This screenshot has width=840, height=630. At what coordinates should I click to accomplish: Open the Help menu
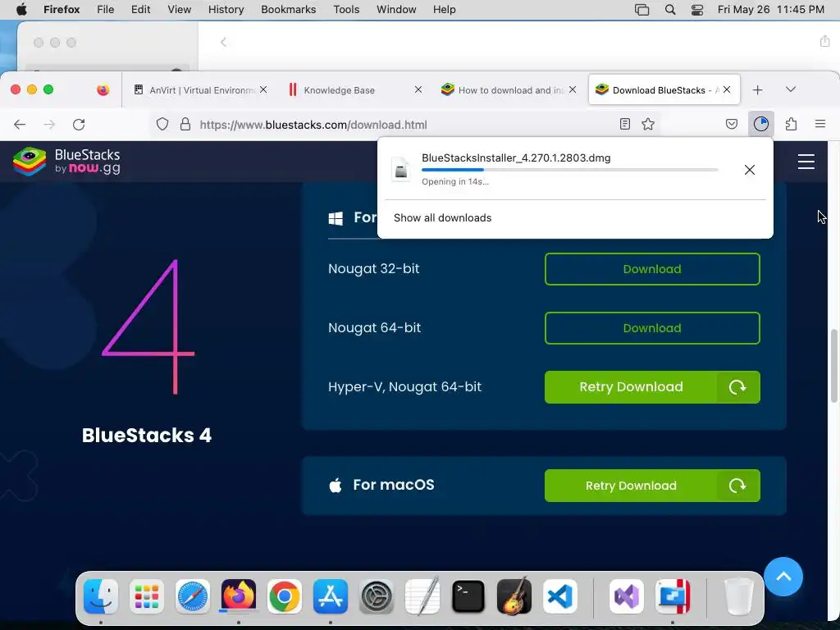tap(444, 10)
